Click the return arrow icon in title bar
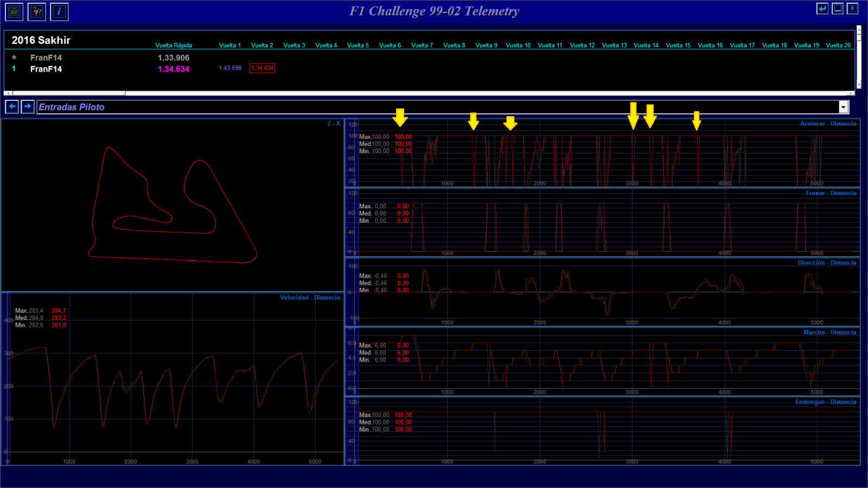Screen dimensions: 868x488 822,9
